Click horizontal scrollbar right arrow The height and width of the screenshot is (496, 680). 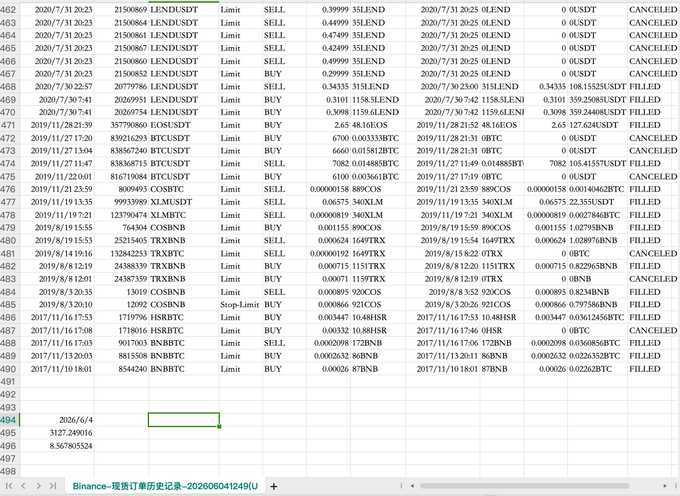pyautogui.click(x=665, y=486)
